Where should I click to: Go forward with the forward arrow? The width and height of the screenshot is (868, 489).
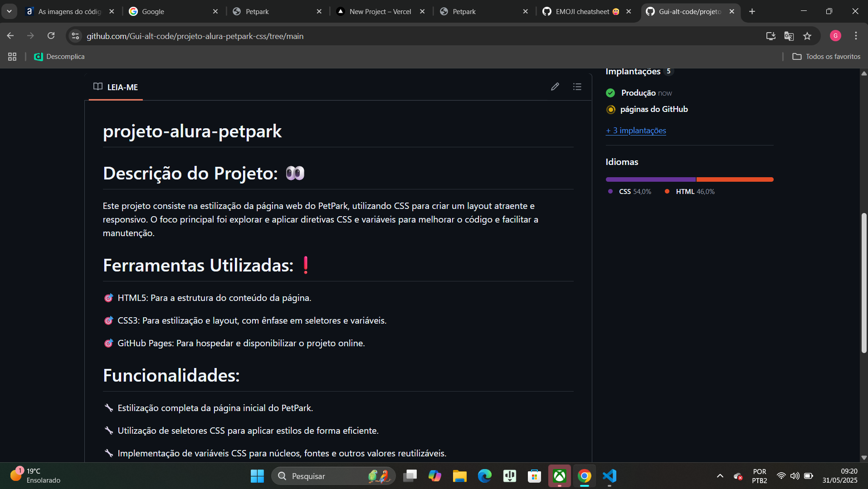pos(30,36)
